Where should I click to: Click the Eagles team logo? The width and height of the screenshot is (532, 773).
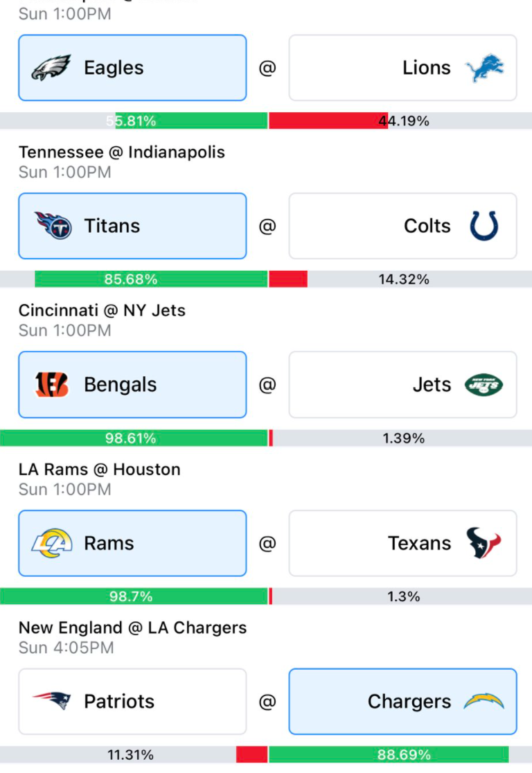click(51, 68)
